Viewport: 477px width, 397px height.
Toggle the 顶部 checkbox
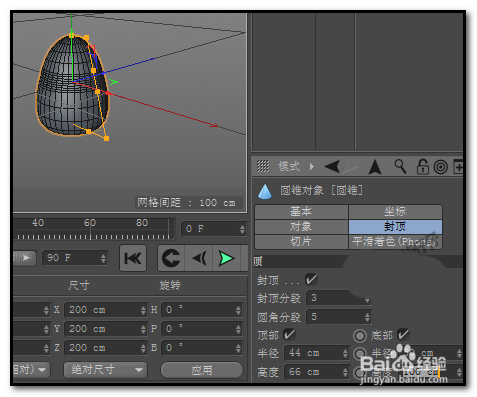point(289,334)
